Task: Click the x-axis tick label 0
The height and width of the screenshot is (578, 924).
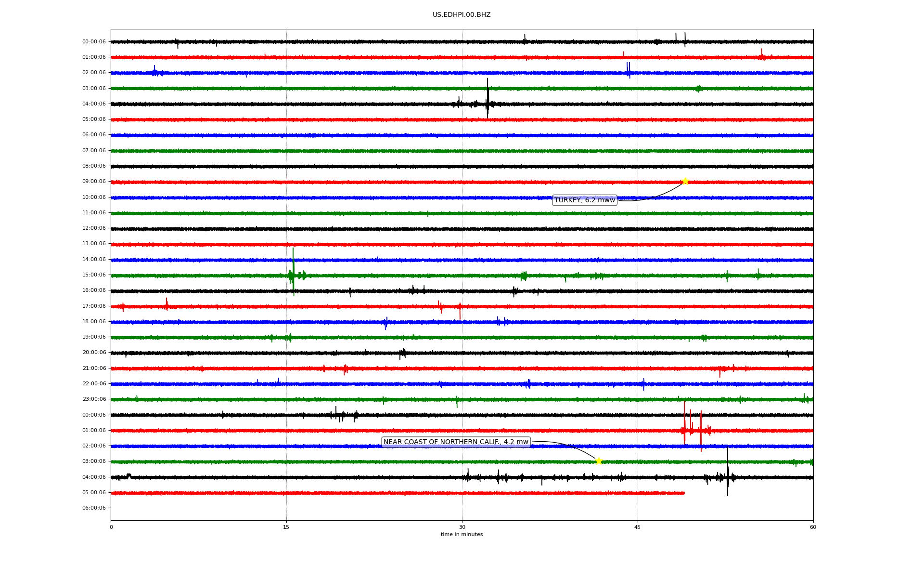Action: (111, 527)
